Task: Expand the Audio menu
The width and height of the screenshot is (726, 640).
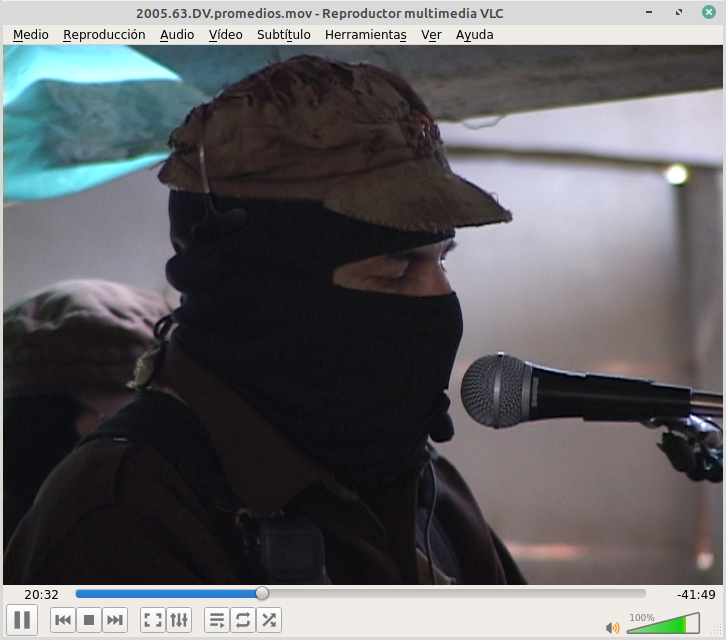Action: 177,34
